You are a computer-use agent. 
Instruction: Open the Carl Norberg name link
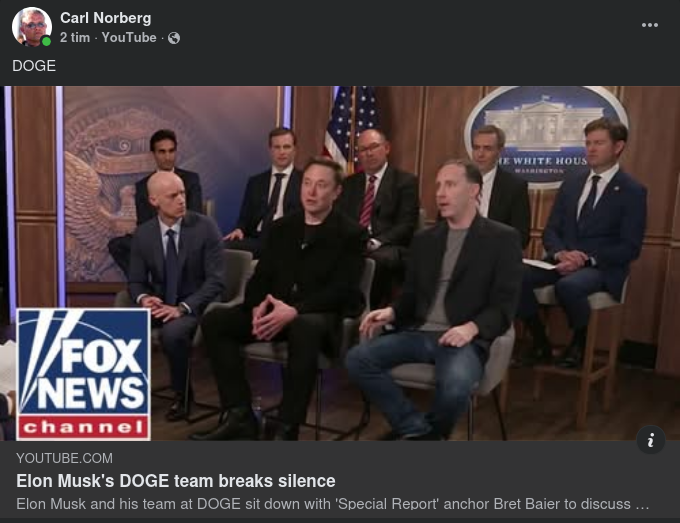click(x=105, y=18)
